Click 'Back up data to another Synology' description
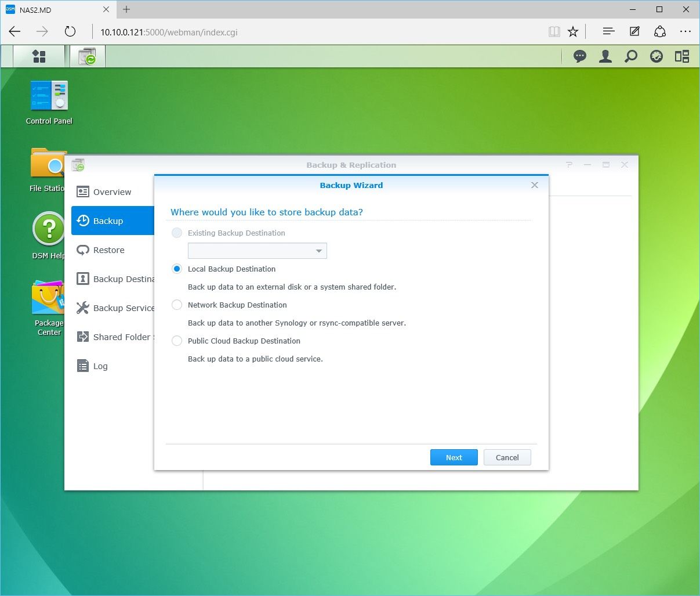This screenshot has height=596, width=700. coord(297,323)
